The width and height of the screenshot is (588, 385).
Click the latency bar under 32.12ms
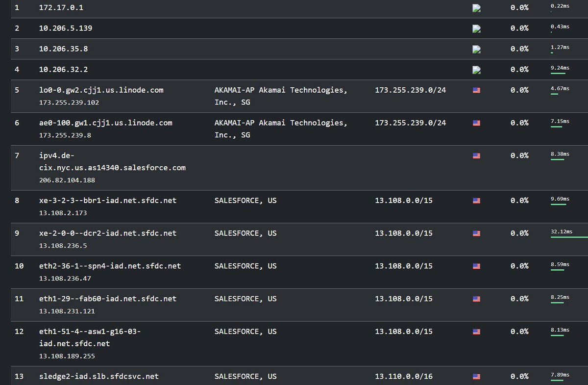[568, 237]
